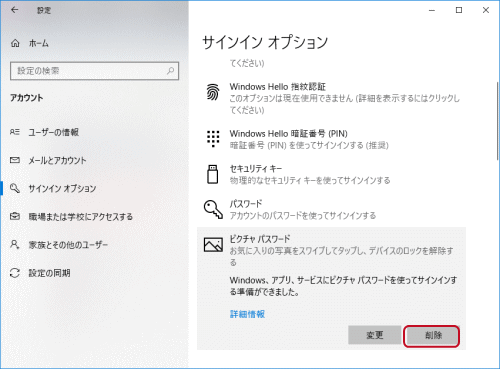Click the picture password image icon

[x=213, y=244]
